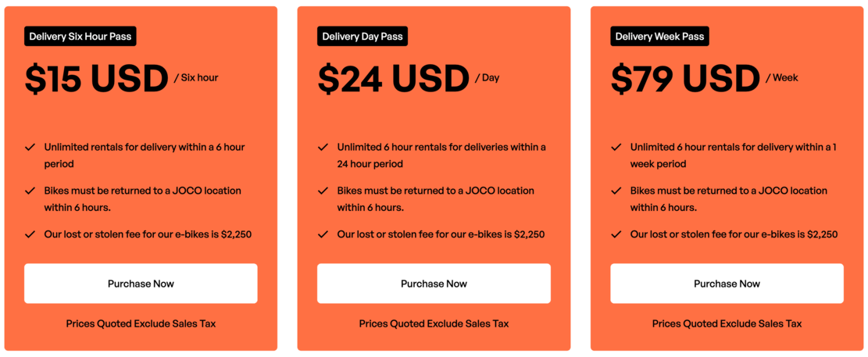Click checkmark beside unlimited rentals within 6 hour period
Viewport: 868px width, 357px height.
click(30, 147)
